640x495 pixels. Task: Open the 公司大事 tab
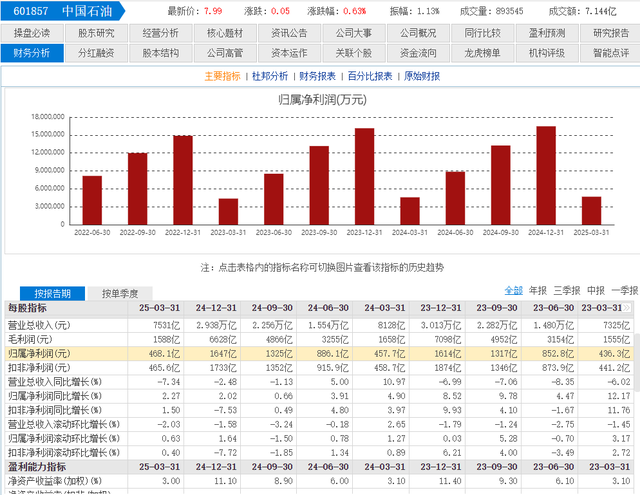click(354, 33)
